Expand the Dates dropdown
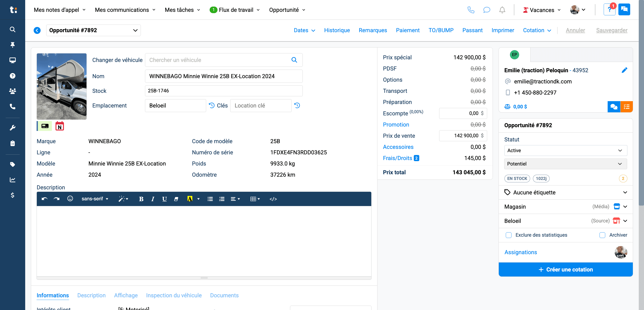This screenshot has width=644, height=310. click(304, 30)
